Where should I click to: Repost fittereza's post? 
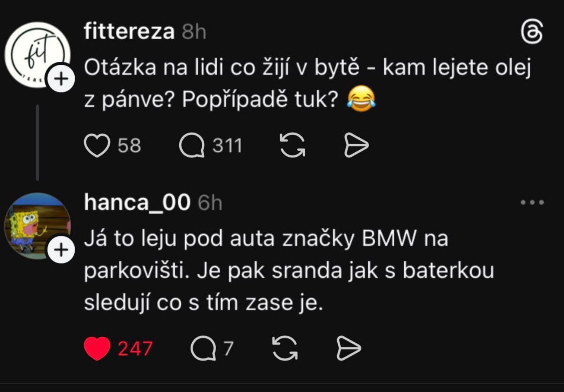(x=293, y=145)
